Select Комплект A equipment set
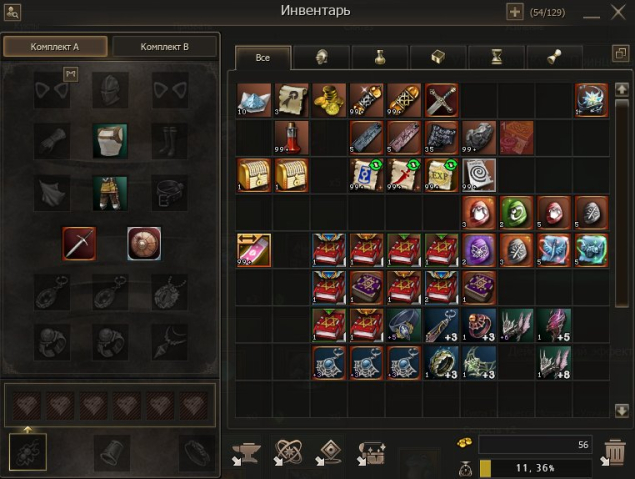Screen dimensions: 635x479 (55, 47)
